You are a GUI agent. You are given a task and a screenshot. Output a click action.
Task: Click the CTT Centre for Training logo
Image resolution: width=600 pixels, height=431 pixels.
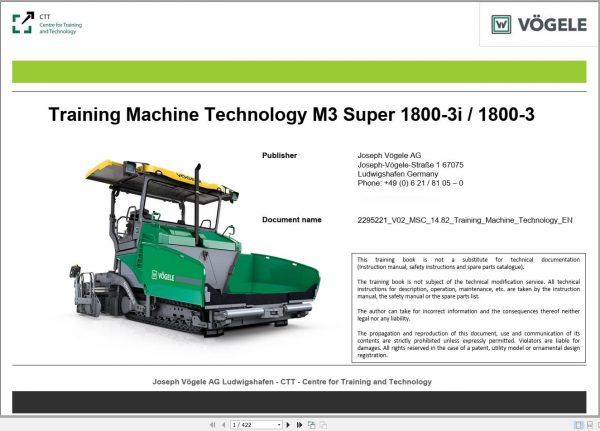click(47, 23)
